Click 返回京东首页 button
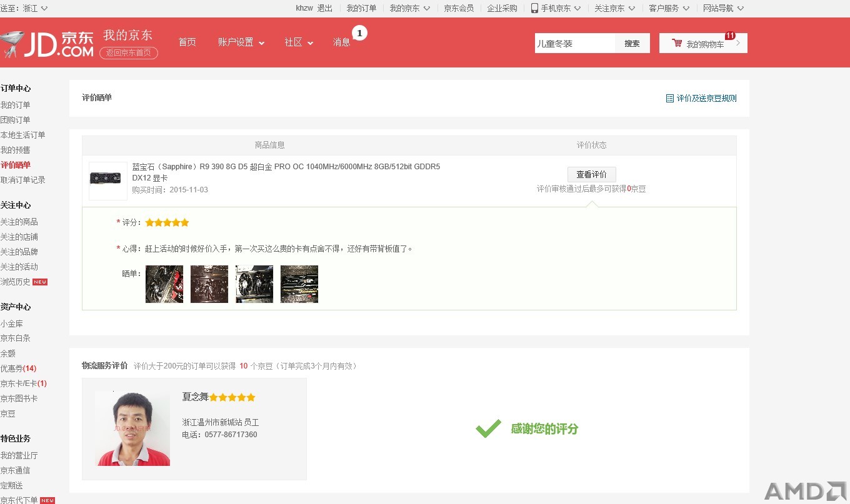 pos(129,52)
